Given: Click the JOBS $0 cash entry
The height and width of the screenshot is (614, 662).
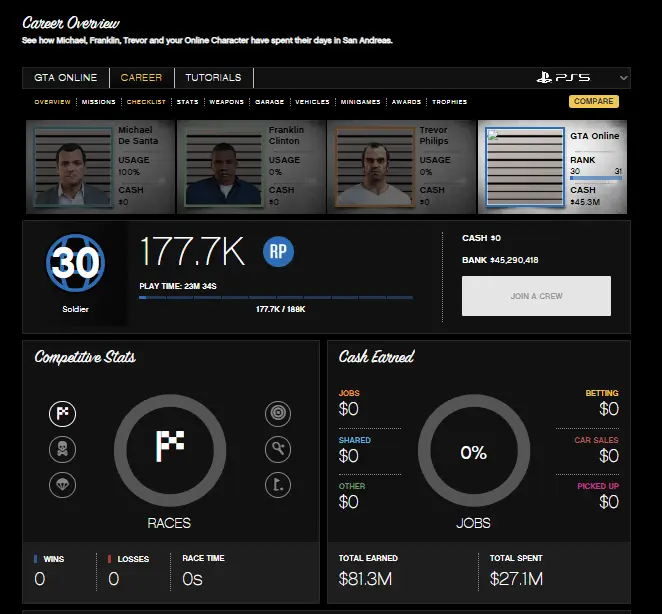Looking at the screenshot, I should (x=349, y=403).
